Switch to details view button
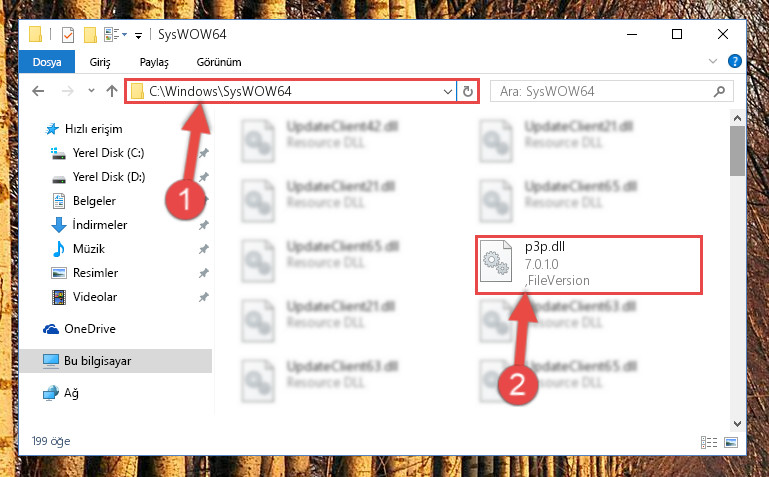This screenshot has height=477, width=769. (709, 442)
